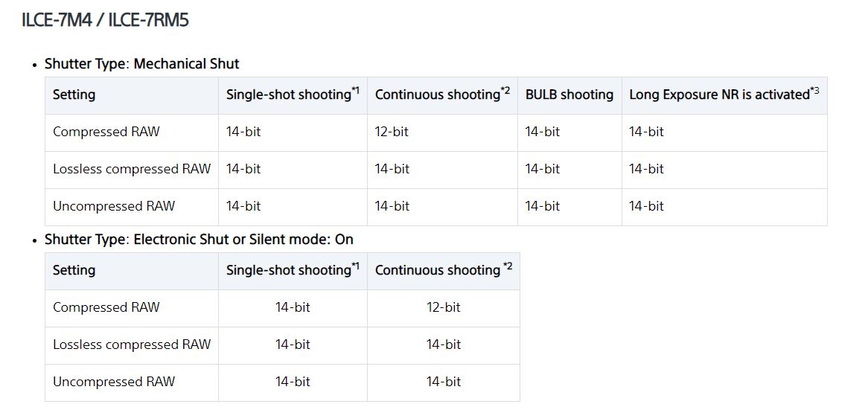868x407 pixels.
Task: Open footnote *2 in the electronic shutter table header
Action: [x=508, y=266]
